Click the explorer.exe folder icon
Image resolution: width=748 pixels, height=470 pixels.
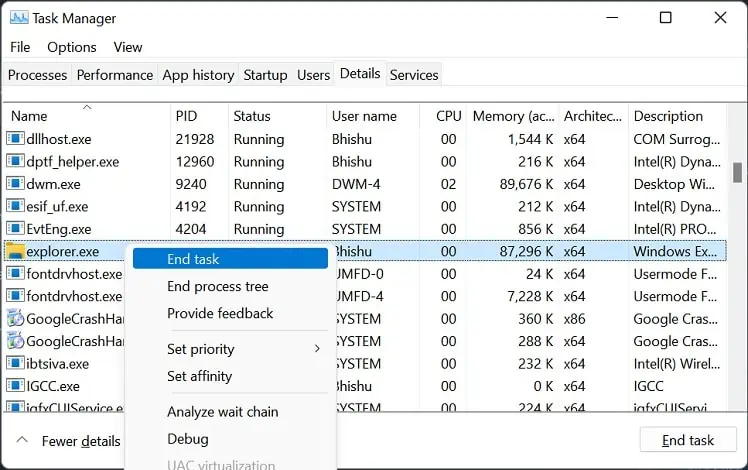15,251
